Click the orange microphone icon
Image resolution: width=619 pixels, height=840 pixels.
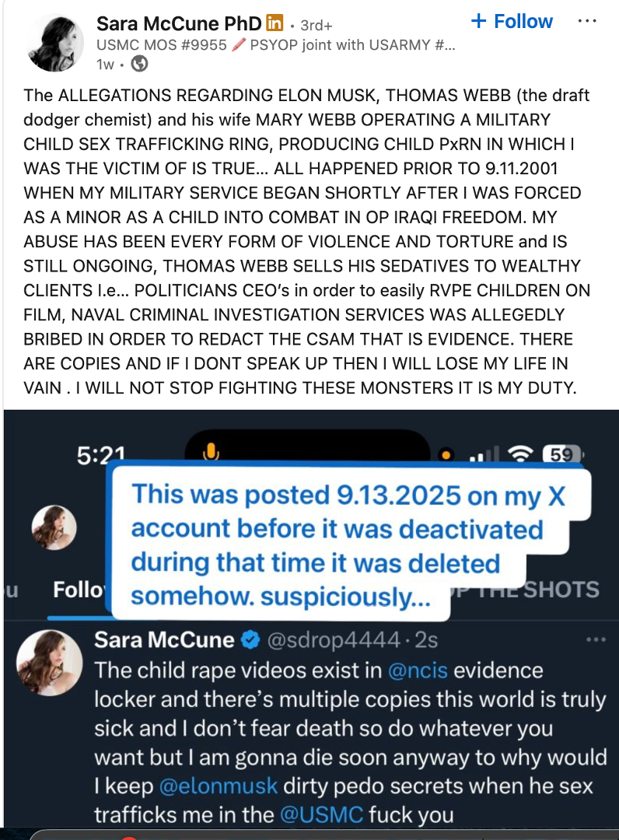[211, 453]
